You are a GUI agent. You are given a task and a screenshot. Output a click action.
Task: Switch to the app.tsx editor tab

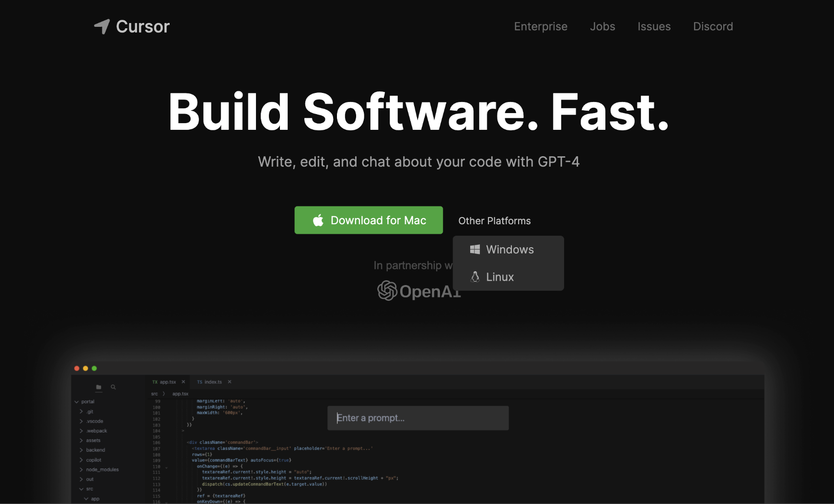pyautogui.click(x=168, y=382)
